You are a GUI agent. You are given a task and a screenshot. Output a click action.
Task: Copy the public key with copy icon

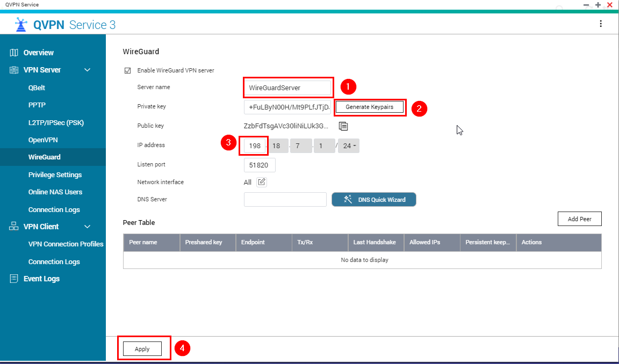[343, 126]
